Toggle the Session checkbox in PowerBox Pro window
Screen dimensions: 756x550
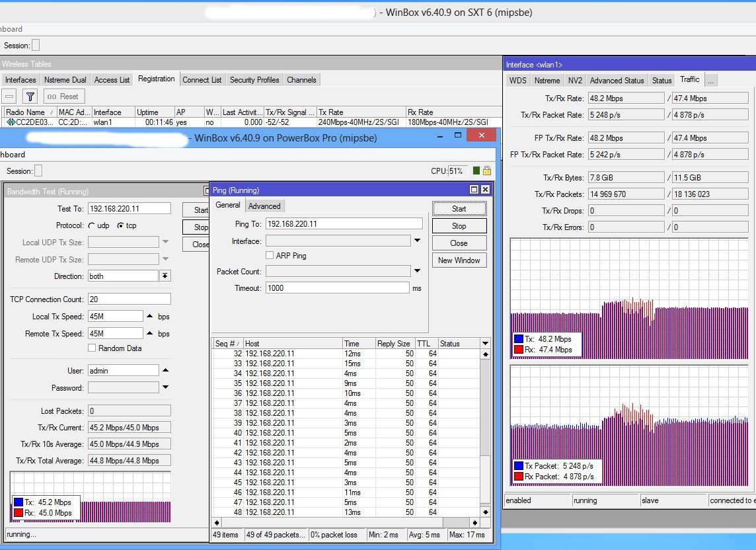click(x=38, y=171)
